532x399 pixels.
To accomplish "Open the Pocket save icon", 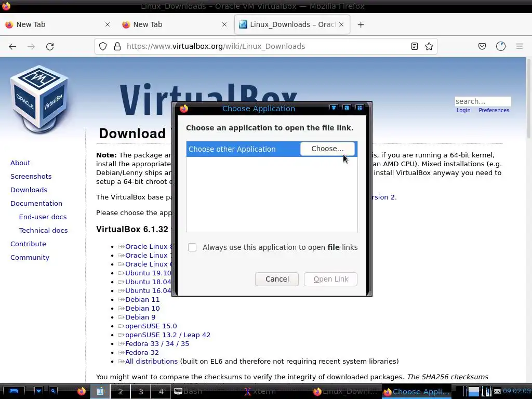I will [x=482, y=46].
